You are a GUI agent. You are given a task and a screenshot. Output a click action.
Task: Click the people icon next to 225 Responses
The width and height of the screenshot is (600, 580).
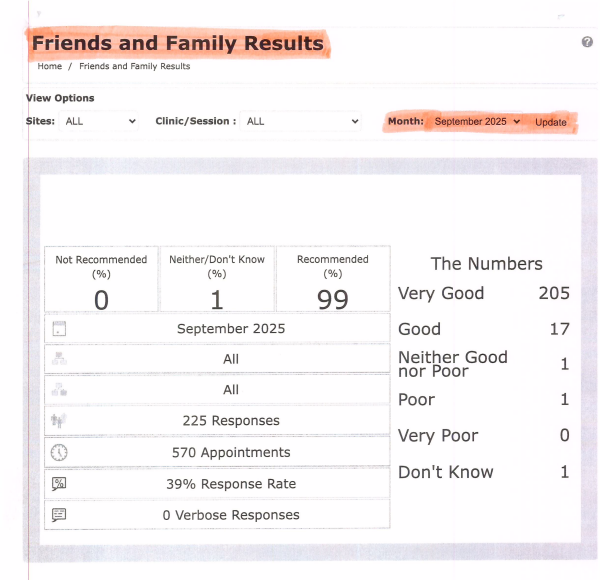click(59, 421)
